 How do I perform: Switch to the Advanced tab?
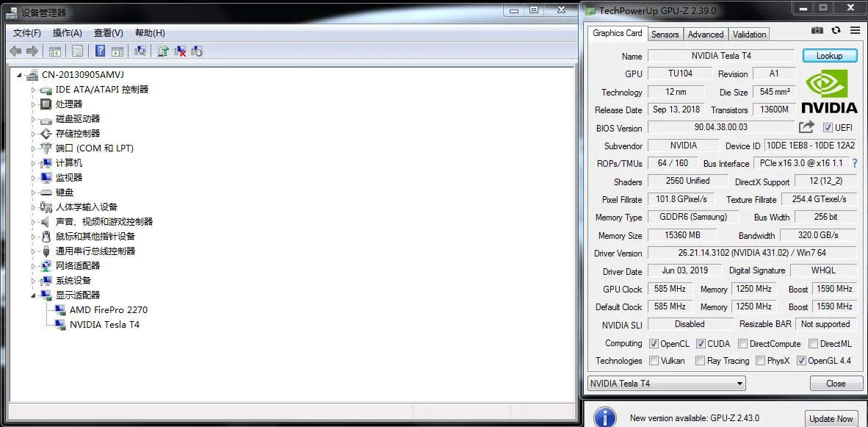tap(706, 35)
